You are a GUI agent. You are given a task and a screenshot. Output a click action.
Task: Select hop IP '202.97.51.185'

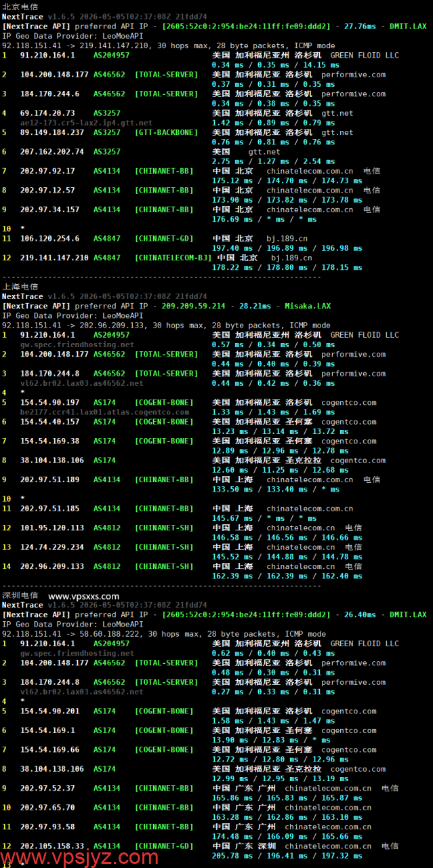[49, 509]
